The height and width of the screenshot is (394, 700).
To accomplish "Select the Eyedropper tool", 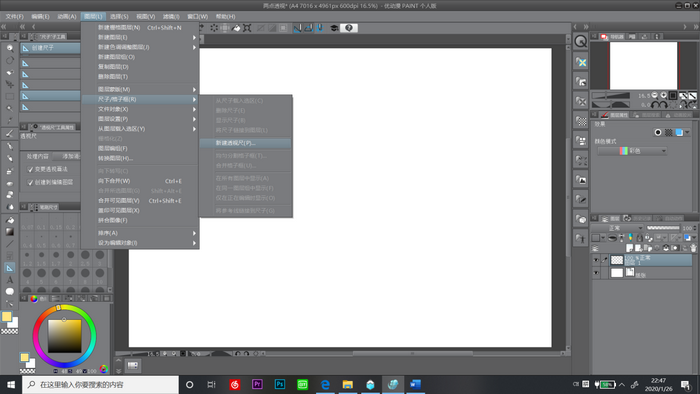I will (x=9, y=120).
